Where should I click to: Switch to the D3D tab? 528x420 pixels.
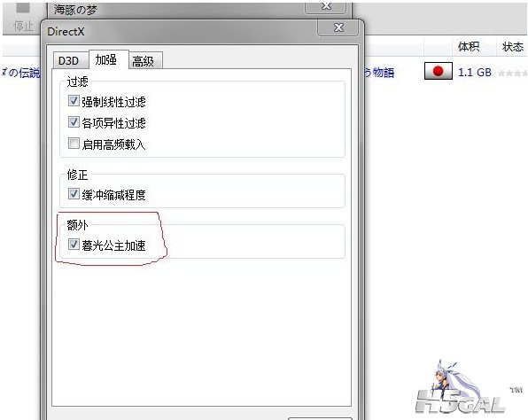tap(69, 60)
